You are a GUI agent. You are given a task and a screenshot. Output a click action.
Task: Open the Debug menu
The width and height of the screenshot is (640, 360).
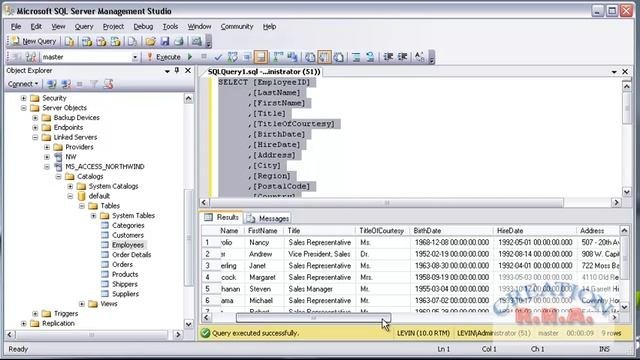(x=143, y=27)
